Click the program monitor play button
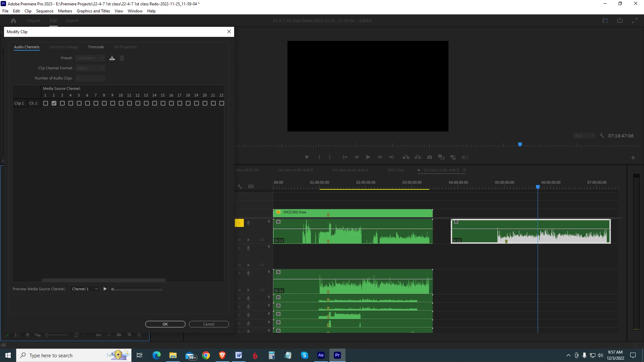 368,157
